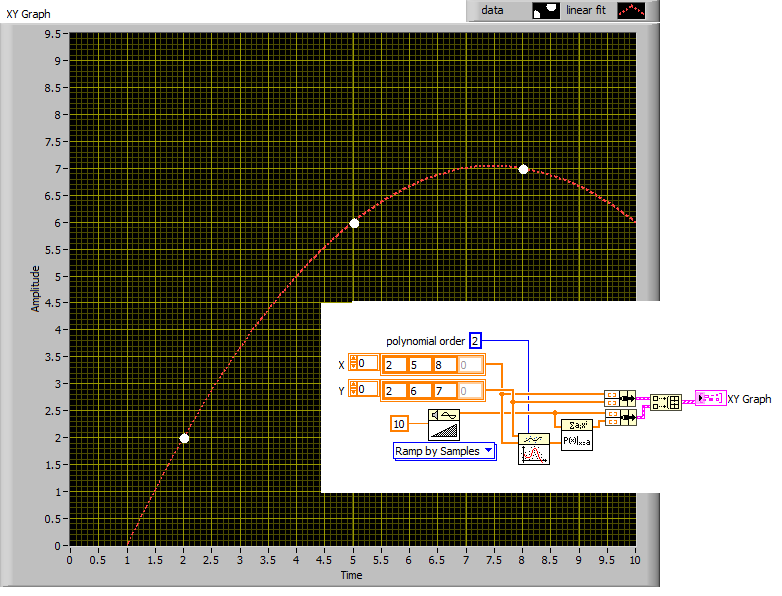This screenshot has width=782, height=596.
Task: Click the 'Time' x-axis label
Action: click(x=352, y=575)
